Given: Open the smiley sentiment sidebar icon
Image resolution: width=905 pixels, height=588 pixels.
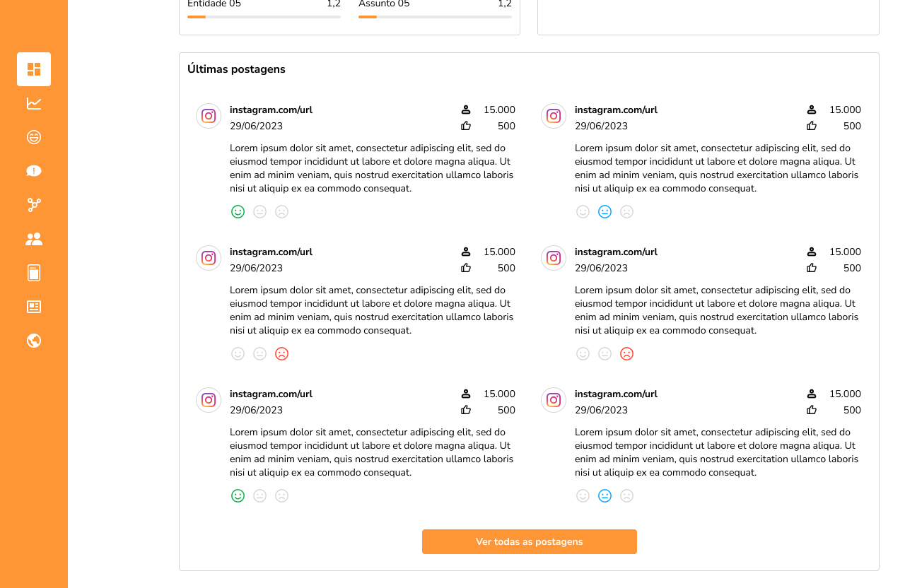Looking at the screenshot, I should pyautogui.click(x=34, y=137).
